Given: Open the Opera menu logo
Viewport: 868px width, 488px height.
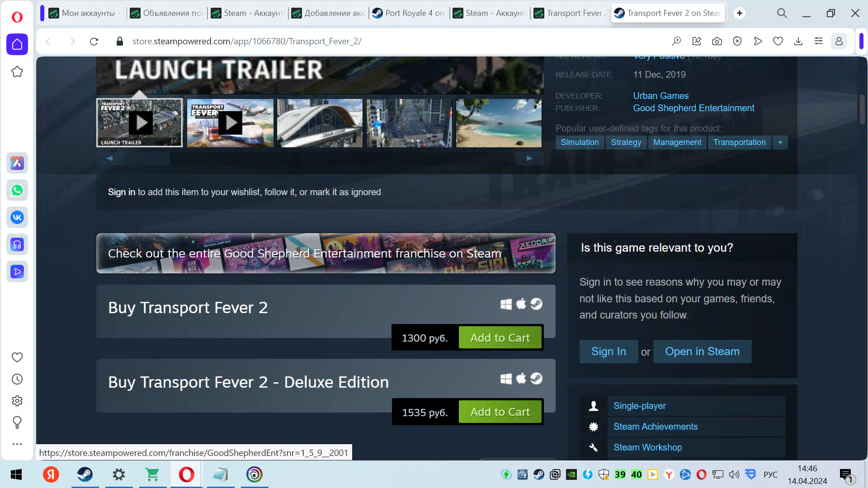Looking at the screenshot, I should pos(17,17).
